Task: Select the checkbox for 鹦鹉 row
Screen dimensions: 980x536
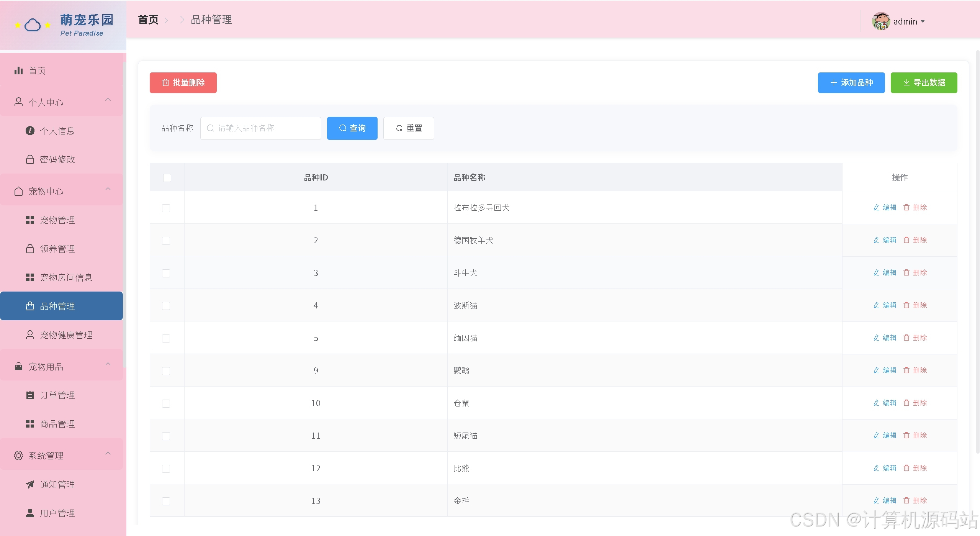Action: pos(166,371)
